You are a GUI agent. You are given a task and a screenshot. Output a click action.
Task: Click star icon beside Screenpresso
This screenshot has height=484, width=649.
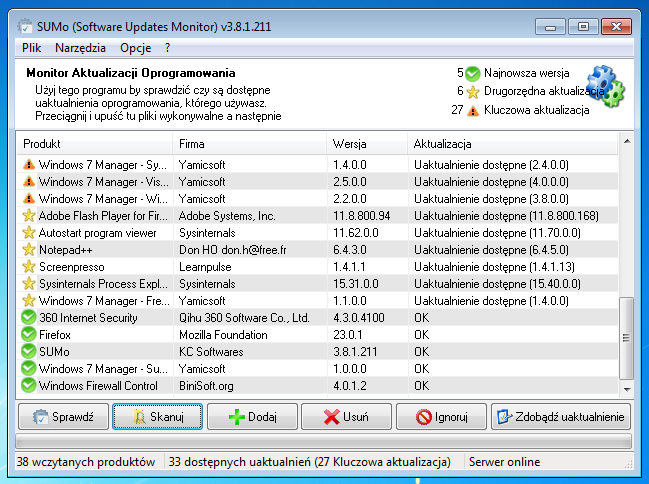pos(29,267)
